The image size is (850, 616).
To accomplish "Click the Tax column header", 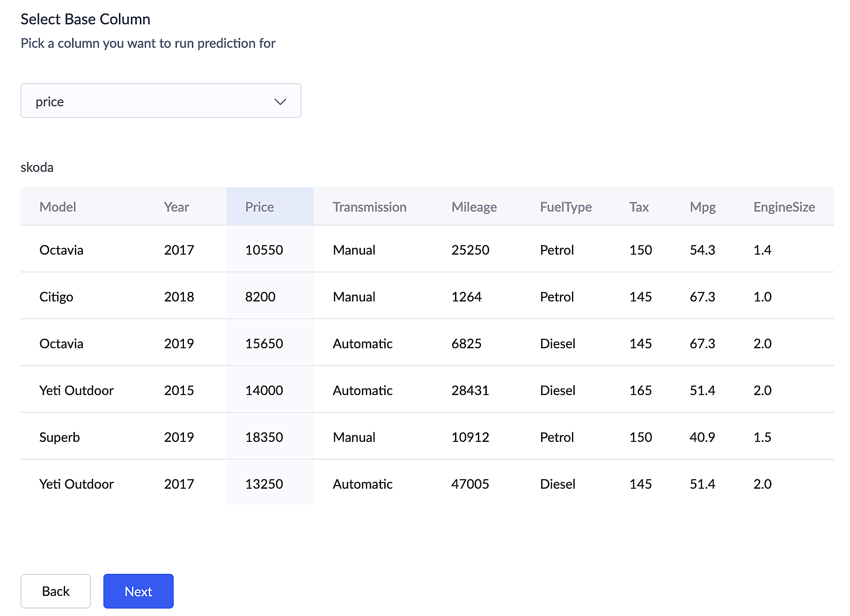I will click(638, 207).
